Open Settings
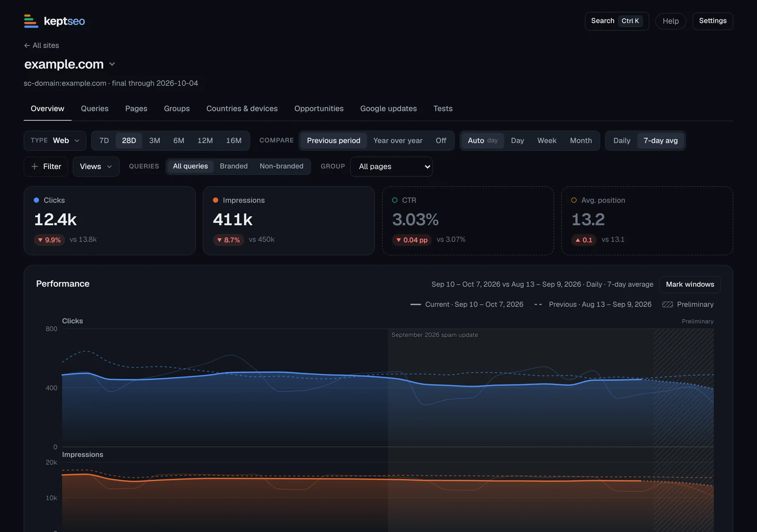This screenshot has height=532, width=757. coord(713,21)
